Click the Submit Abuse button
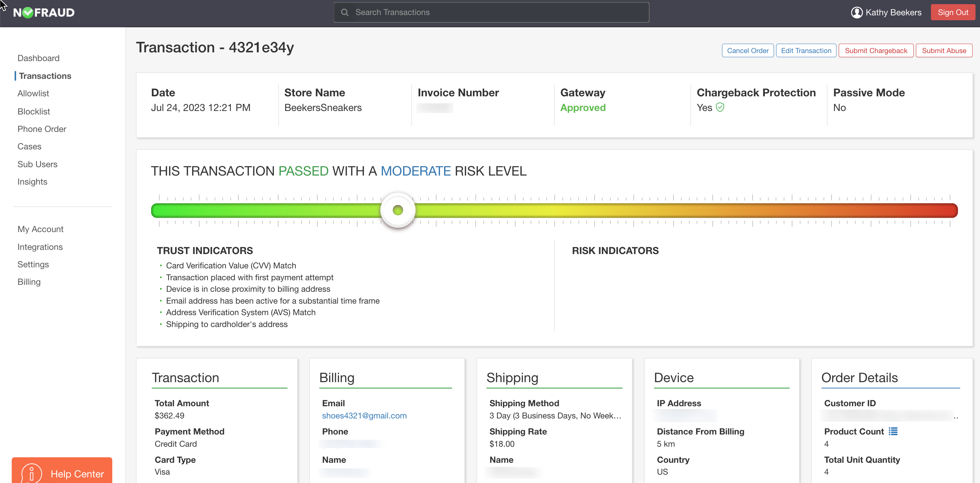Viewport: 980px width, 483px height. click(x=944, y=50)
